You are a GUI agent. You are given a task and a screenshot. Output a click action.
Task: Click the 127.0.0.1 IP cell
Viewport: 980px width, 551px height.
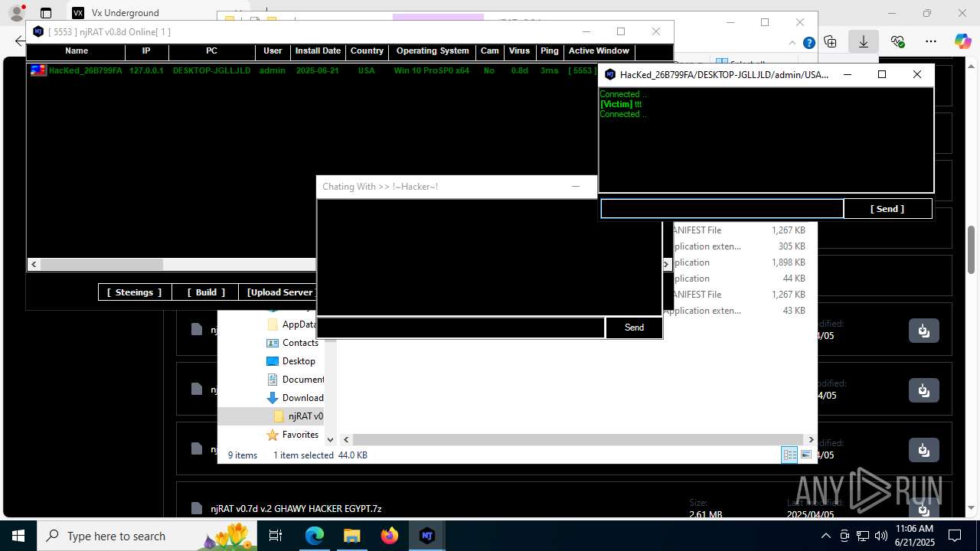(146, 70)
